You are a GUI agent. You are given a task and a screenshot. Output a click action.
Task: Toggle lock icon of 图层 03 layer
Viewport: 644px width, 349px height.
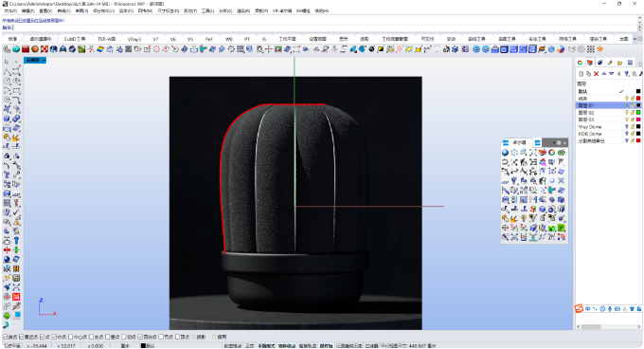pyautogui.click(x=633, y=119)
